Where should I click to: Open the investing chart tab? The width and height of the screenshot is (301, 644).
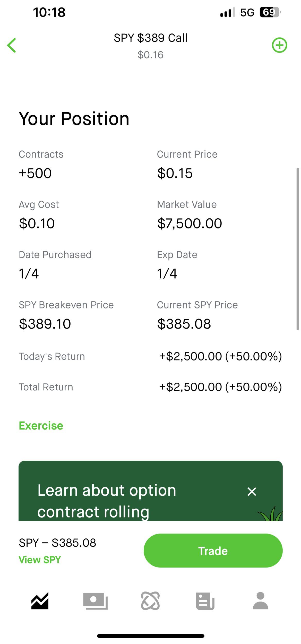coord(40,600)
